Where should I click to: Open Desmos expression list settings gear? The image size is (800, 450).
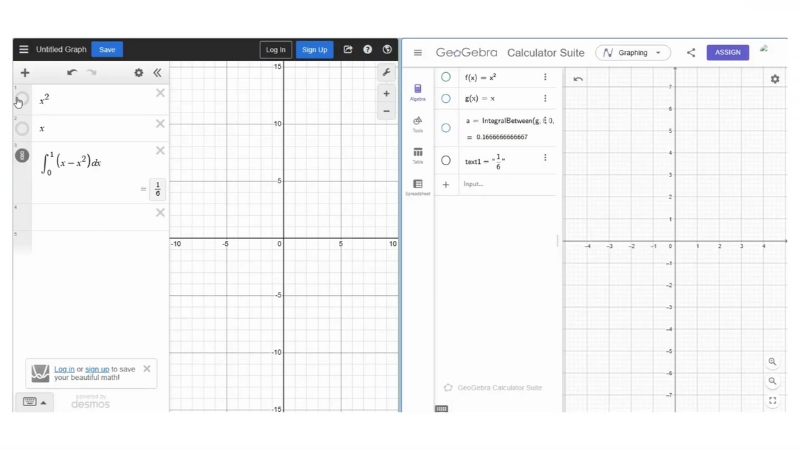point(139,73)
